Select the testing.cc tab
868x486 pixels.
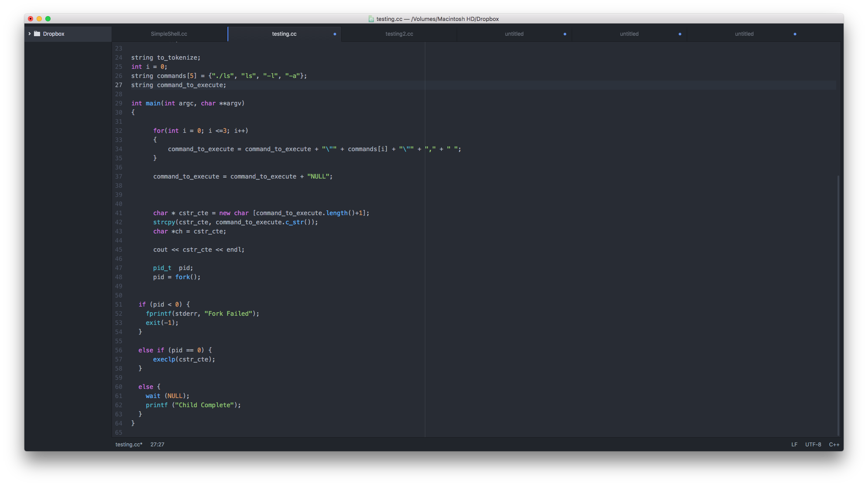tap(284, 34)
